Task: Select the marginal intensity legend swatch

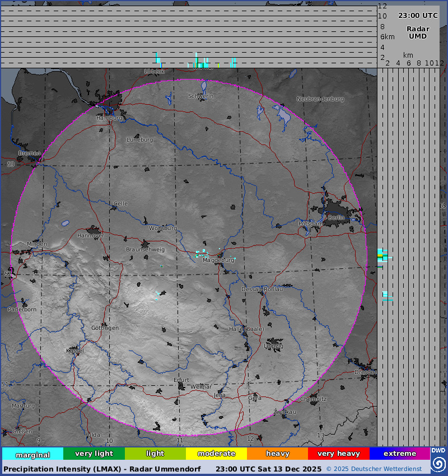Action: point(32,454)
